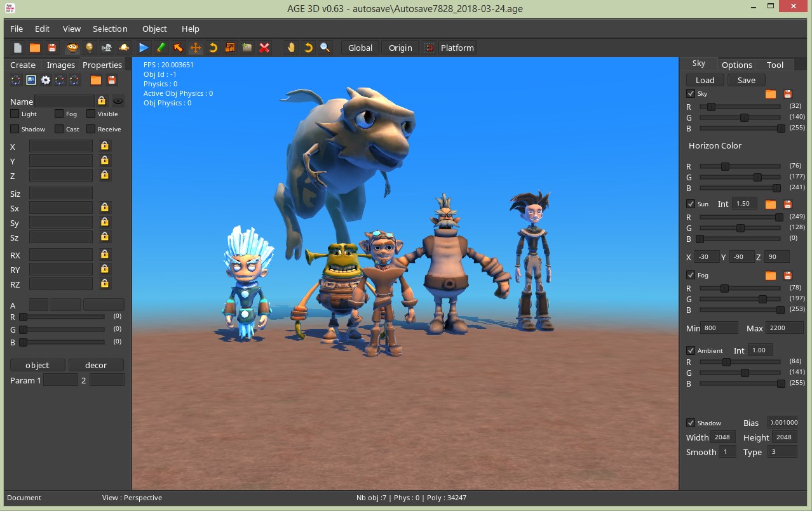Click the Load button in Sky panel

tap(705, 80)
